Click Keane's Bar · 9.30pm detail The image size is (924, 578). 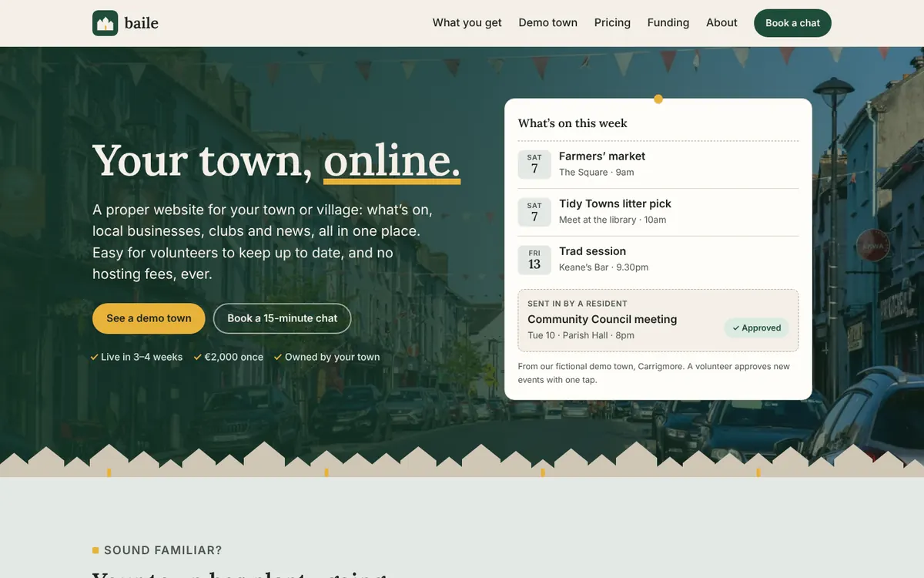604,268
